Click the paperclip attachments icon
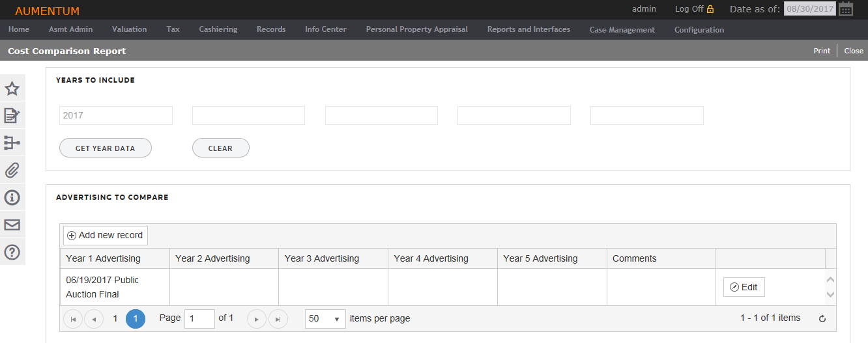Image resolution: width=868 pixels, height=343 pixels. coord(12,171)
